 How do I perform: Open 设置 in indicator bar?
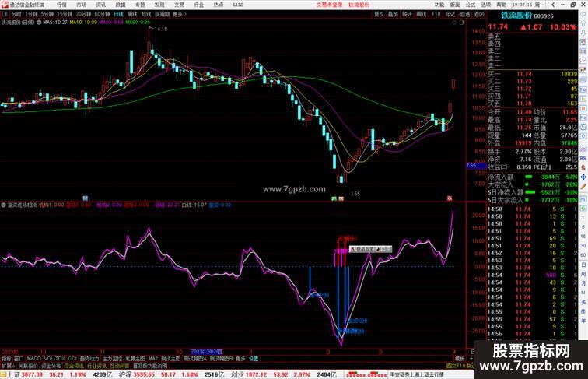click(254, 359)
